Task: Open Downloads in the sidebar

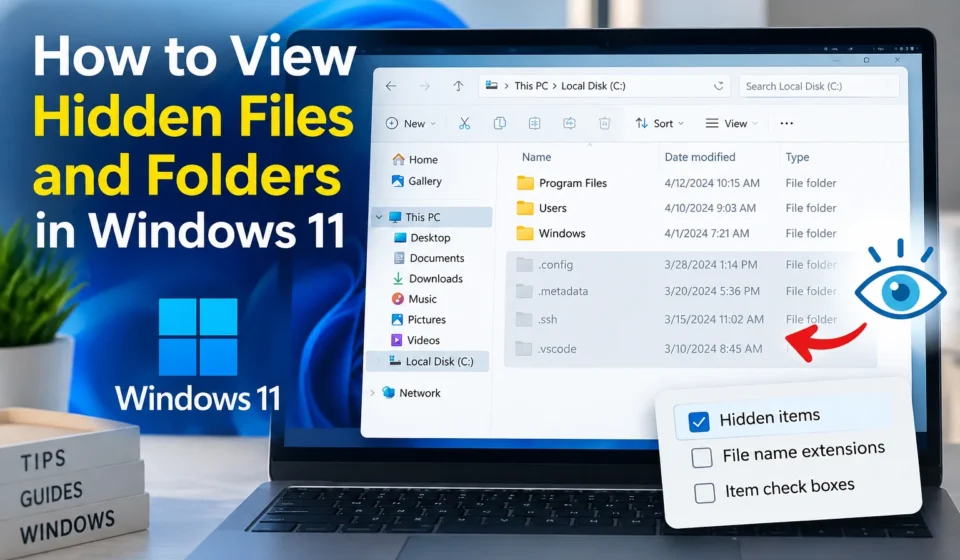Action: click(x=427, y=278)
